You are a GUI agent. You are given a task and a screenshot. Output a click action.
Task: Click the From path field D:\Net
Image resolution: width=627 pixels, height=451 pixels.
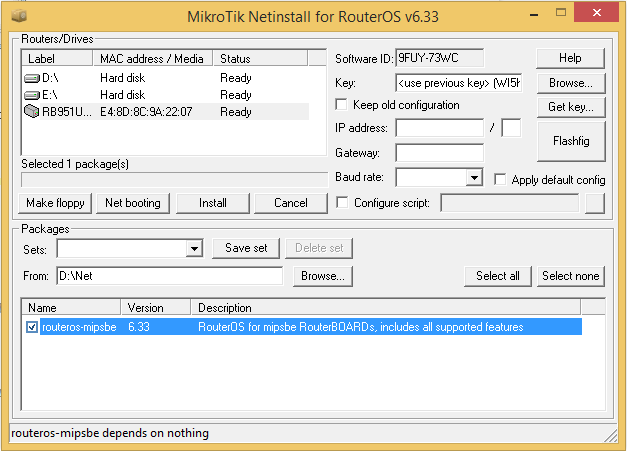[x=170, y=276]
